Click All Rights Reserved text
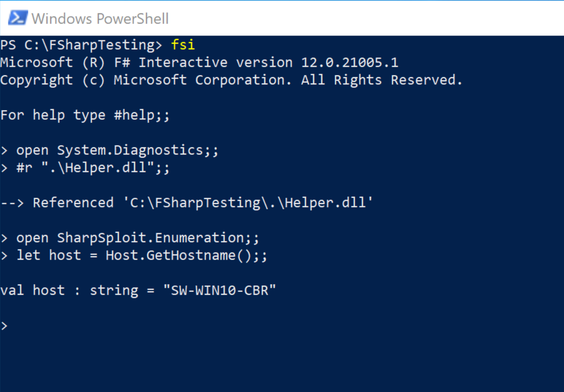Screen dimensions: 564x392 click(381, 80)
